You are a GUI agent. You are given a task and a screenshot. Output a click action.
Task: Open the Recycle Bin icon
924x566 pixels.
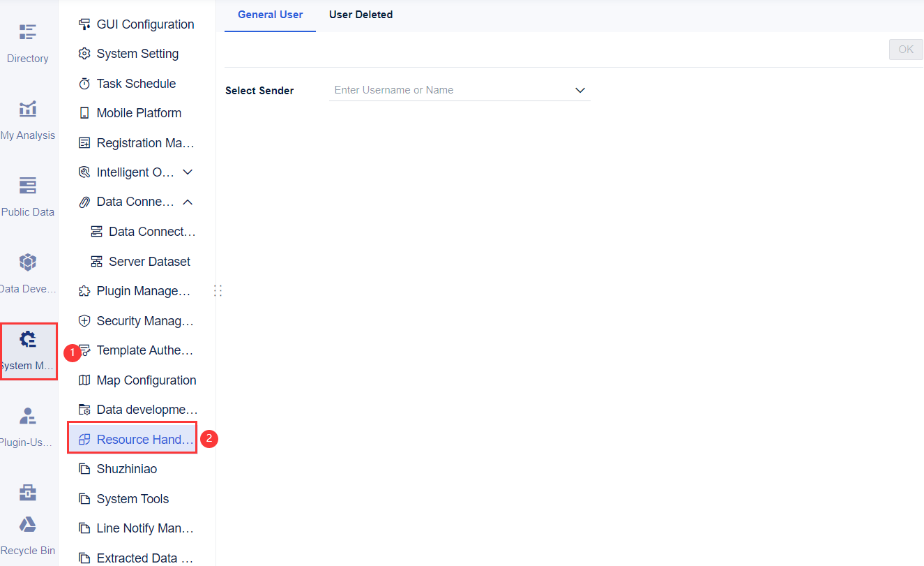28,524
